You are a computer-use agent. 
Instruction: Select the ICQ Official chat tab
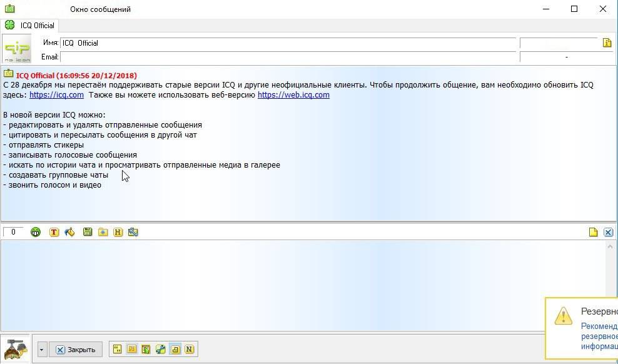click(x=29, y=25)
